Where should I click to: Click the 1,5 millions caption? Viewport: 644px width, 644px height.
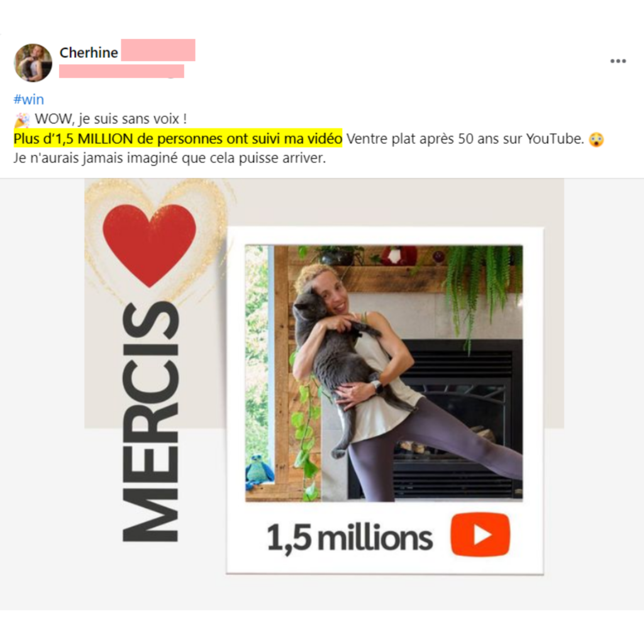350,537
